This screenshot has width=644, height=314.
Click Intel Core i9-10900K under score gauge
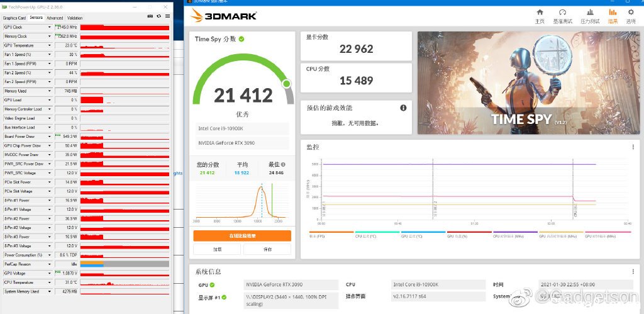242,128
